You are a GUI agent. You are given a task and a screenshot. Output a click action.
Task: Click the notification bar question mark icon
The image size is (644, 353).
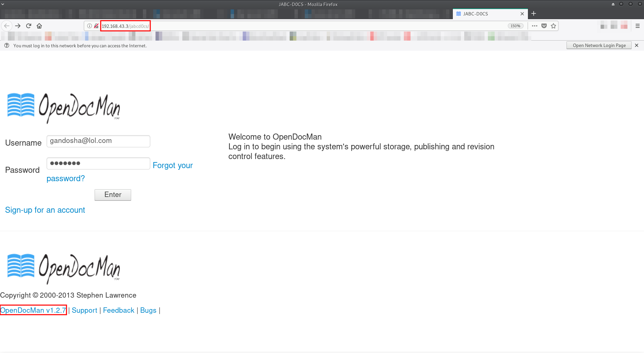(7, 45)
